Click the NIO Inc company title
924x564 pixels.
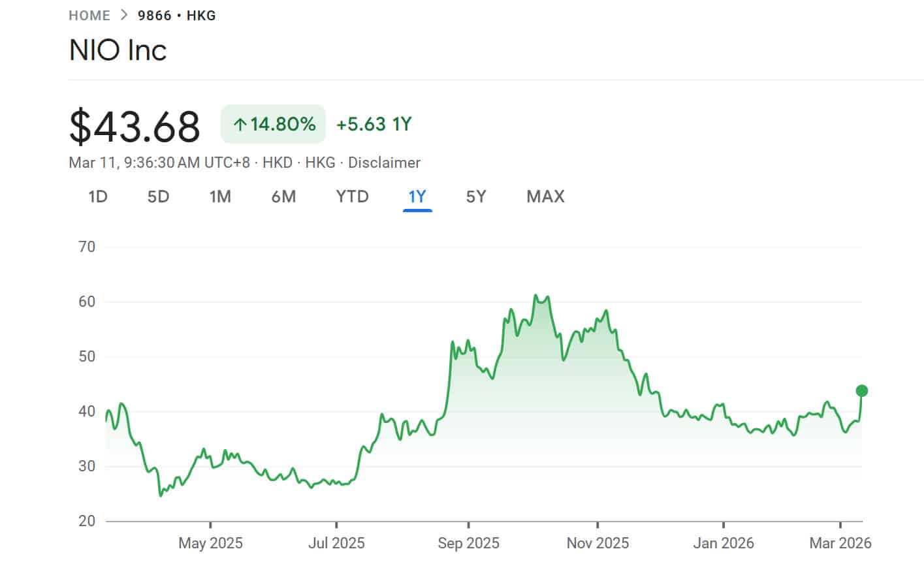coord(118,50)
